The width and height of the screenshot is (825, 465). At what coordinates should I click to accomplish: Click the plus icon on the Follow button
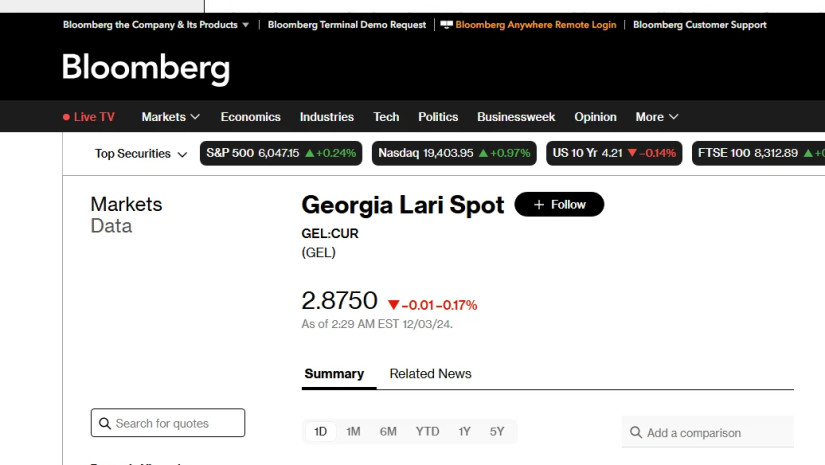tap(538, 205)
